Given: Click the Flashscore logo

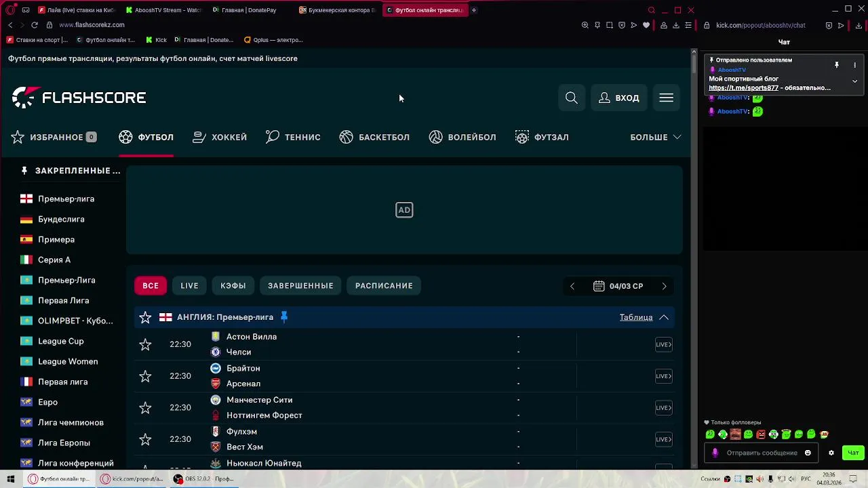Looking at the screenshot, I should (79, 98).
